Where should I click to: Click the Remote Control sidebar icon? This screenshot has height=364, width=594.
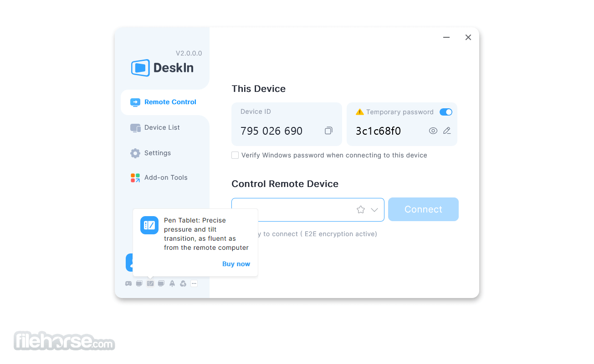pos(135,102)
